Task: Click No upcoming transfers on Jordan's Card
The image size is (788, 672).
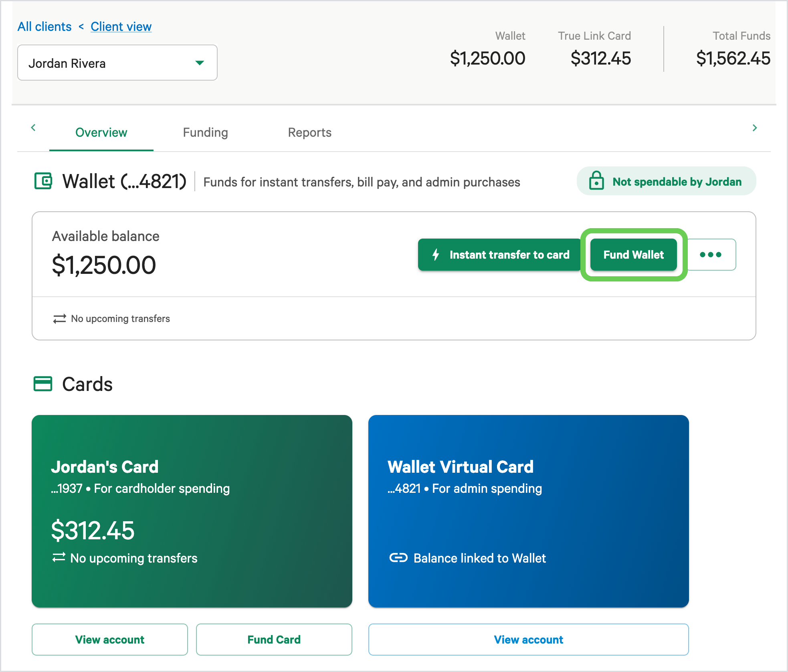Action: pyautogui.click(x=134, y=558)
